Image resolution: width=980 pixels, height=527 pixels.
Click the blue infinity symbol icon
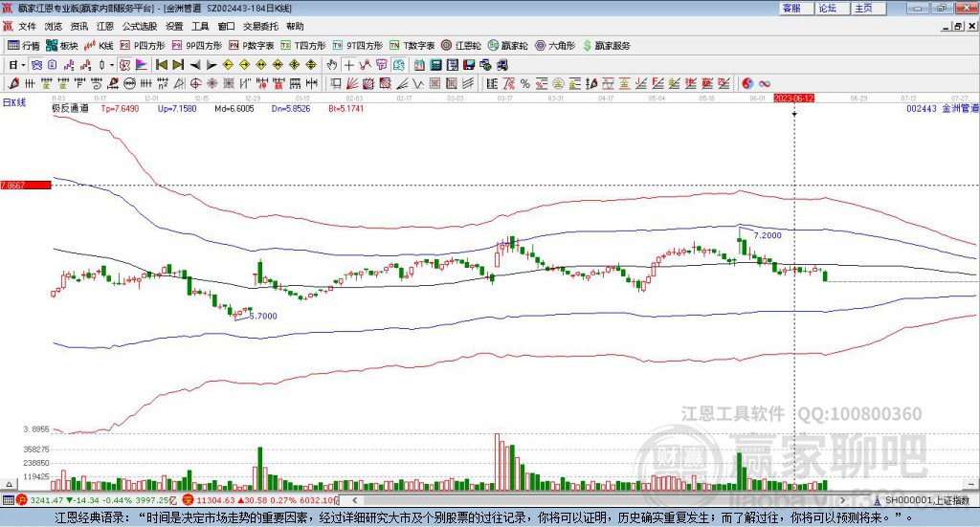765,83
